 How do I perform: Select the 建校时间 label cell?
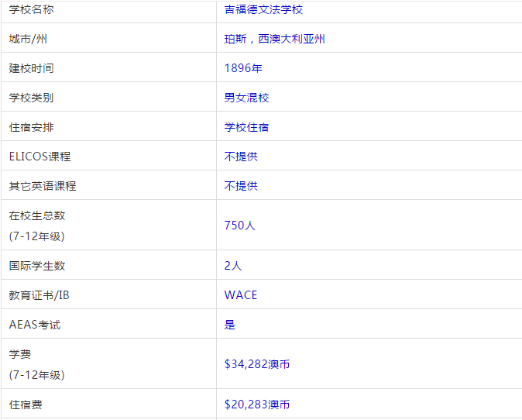(x=32, y=68)
